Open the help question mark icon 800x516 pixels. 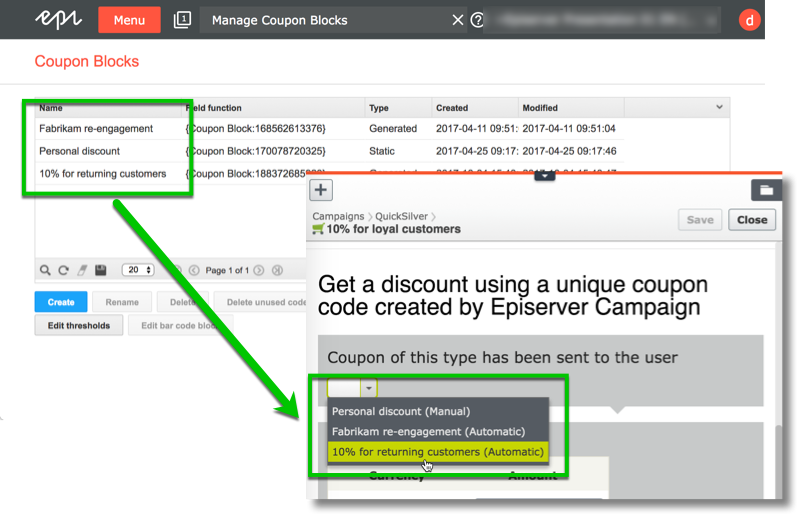[x=477, y=20]
